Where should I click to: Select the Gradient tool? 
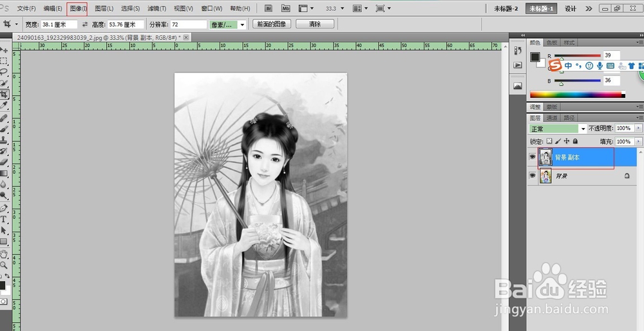coord(4,173)
